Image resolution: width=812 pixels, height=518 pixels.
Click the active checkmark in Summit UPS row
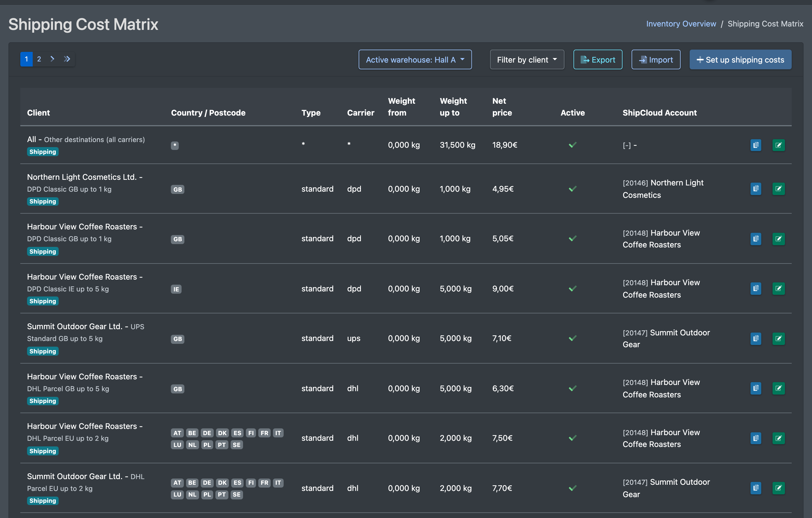572,338
